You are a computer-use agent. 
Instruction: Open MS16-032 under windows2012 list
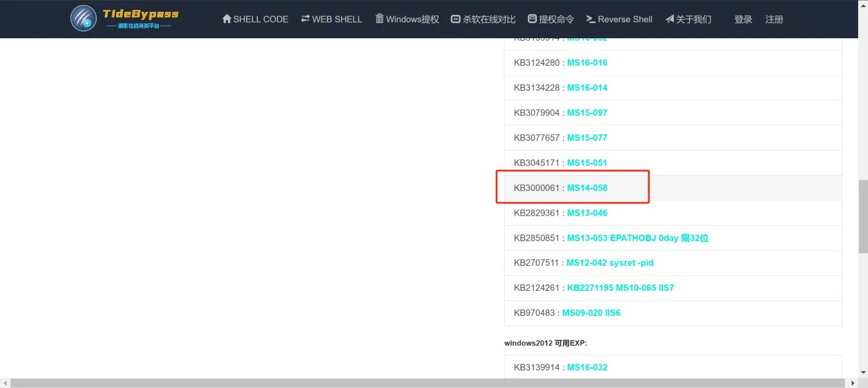point(587,367)
